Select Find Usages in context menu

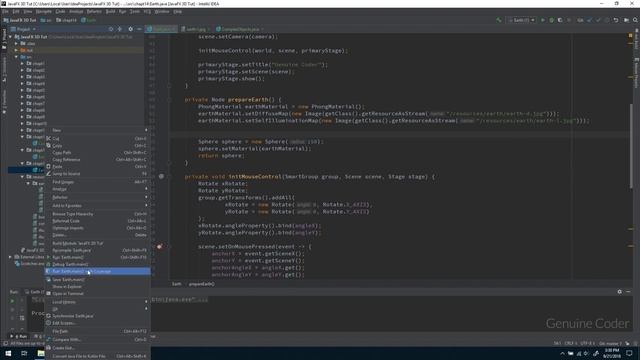coord(98,182)
